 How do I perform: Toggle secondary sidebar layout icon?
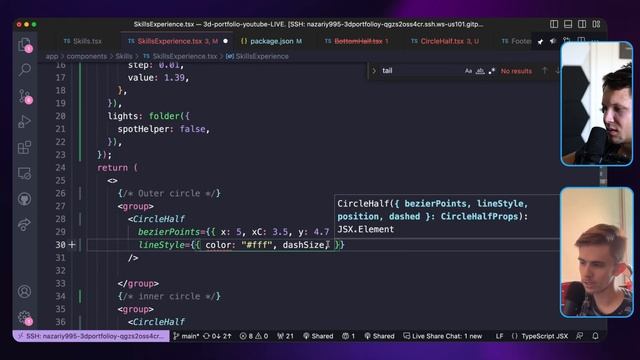(x=582, y=24)
